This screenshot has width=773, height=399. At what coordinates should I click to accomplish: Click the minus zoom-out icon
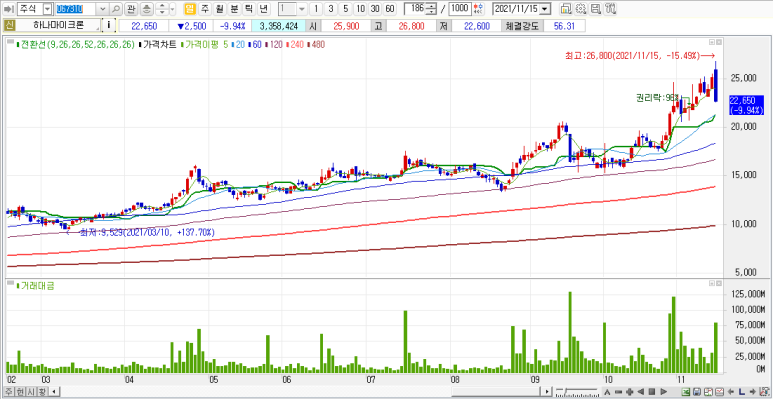619,392
